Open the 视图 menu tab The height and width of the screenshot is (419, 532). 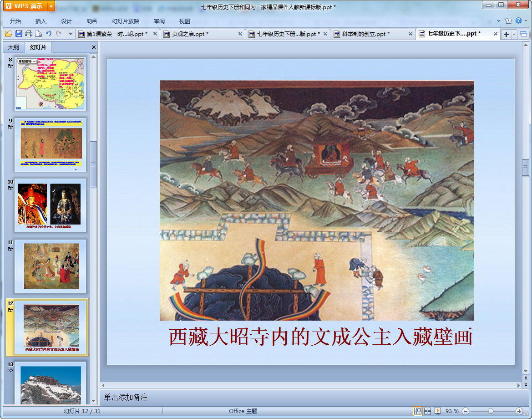point(185,21)
